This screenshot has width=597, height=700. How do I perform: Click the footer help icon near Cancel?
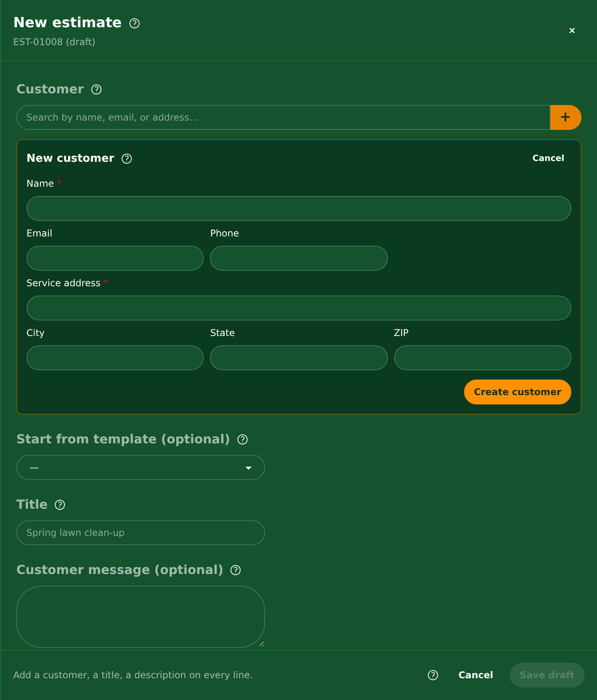point(433,675)
